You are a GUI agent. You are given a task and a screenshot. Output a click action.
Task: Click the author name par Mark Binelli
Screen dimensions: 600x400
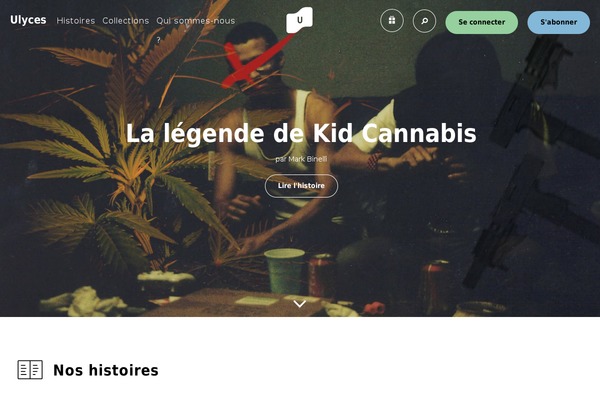pyautogui.click(x=301, y=159)
